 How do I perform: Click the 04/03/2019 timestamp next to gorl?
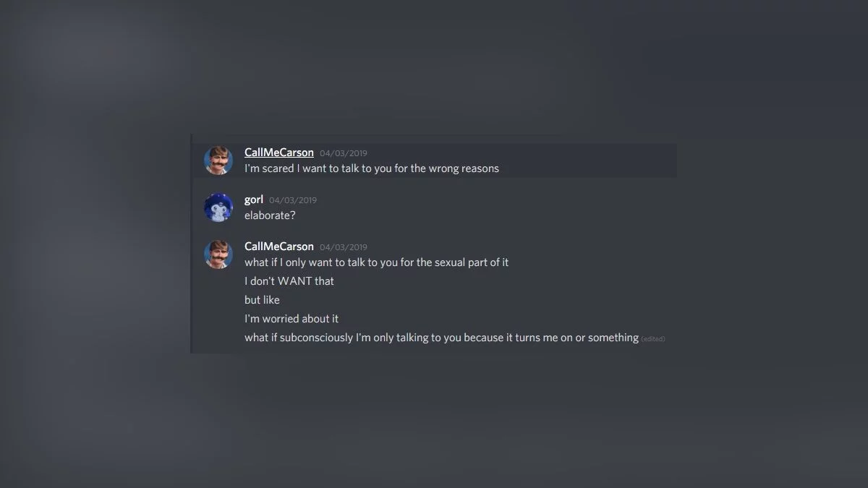[293, 200]
